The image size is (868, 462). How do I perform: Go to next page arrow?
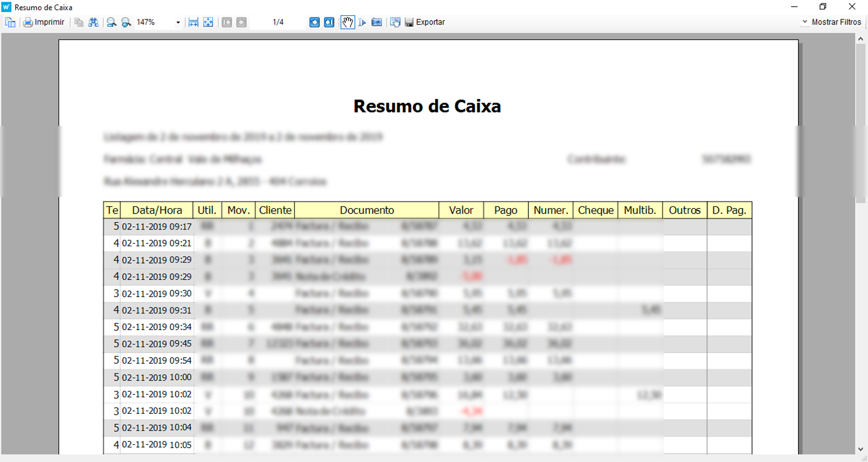(x=314, y=23)
